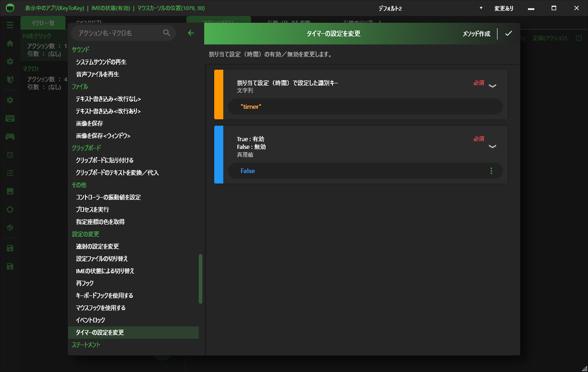The width and height of the screenshot is (588, 372).
Task: Open the image panel icon in sidebar
Action: [x=10, y=191]
